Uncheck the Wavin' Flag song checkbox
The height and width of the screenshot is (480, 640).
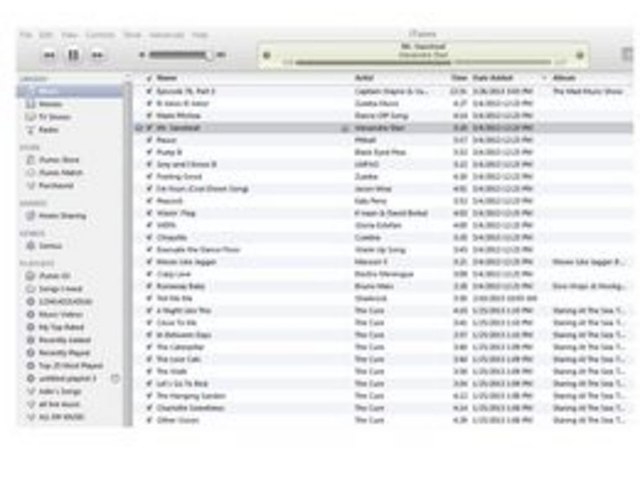[x=149, y=213]
